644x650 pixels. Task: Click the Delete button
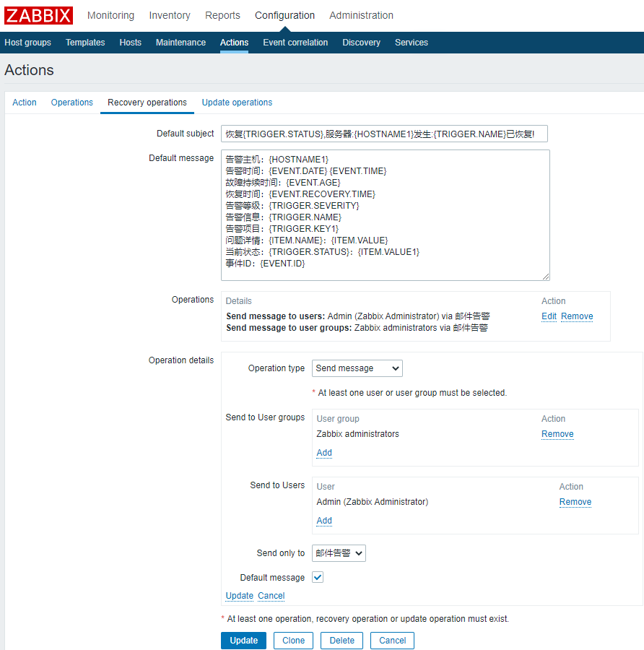(342, 641)
